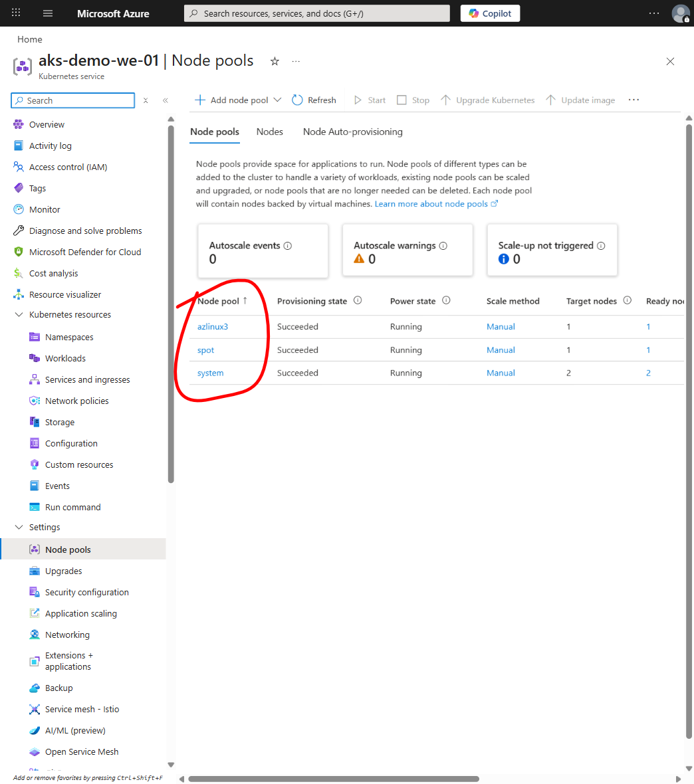Open Networking under Settings
This screenshot has width=694, height=784.
67,635
